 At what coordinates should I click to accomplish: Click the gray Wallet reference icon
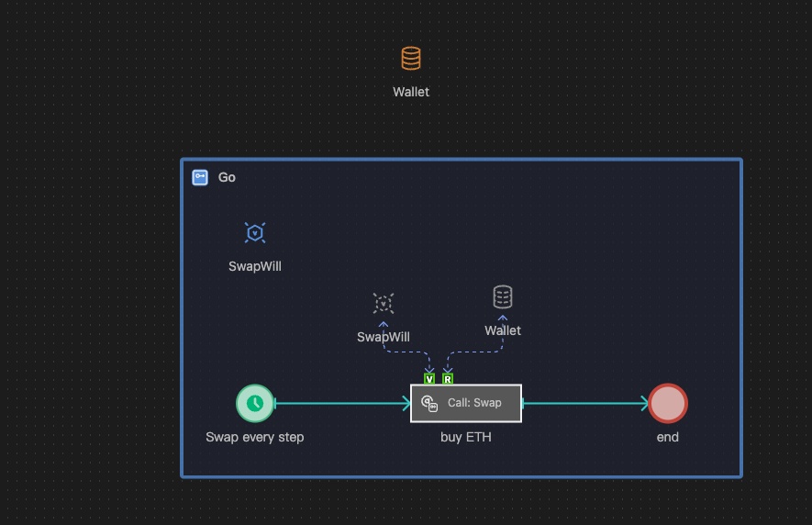(503, 296)
